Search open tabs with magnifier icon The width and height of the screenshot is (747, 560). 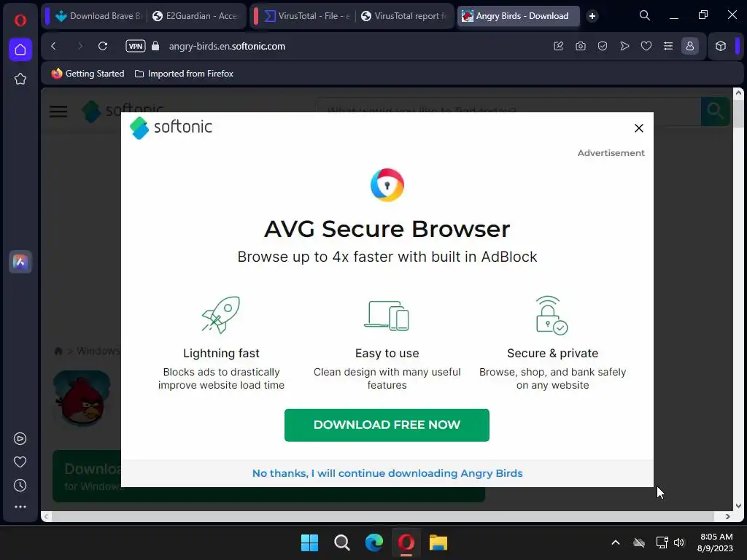pos(645,16)
